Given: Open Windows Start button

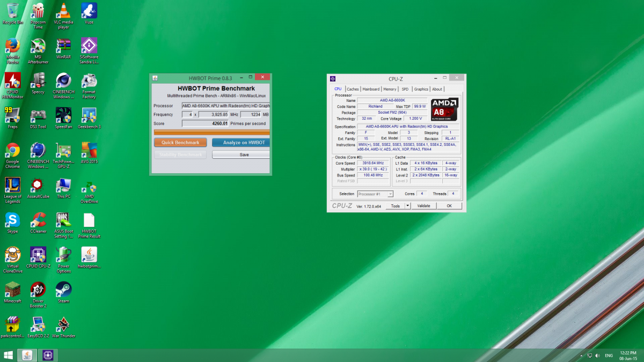Looking at the screenshot, I should [x=8, y=355].
